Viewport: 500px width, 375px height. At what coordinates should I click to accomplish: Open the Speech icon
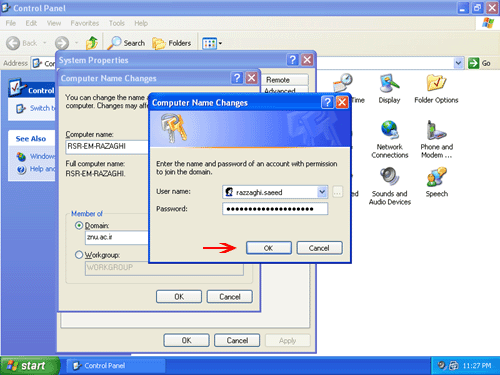436,182
